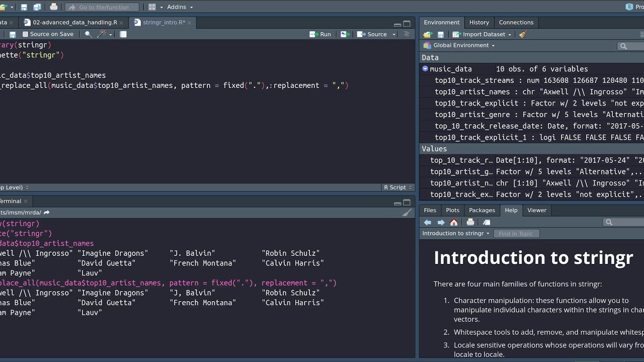
Task: Click the music_data$top10_artist_names line in the editor
Action: click(53, 75)
